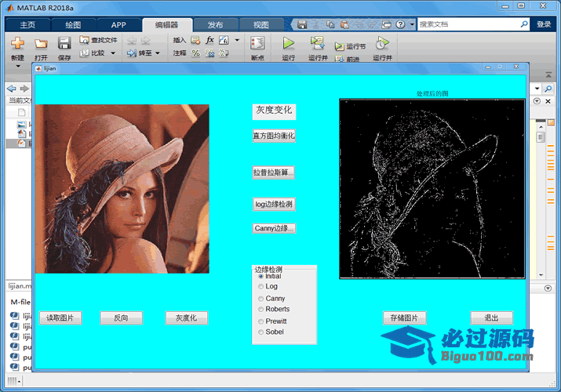Click the editor vertical scrollbar thumb
Viewport: 561px width, 392px height.
[x=541, y=137]
